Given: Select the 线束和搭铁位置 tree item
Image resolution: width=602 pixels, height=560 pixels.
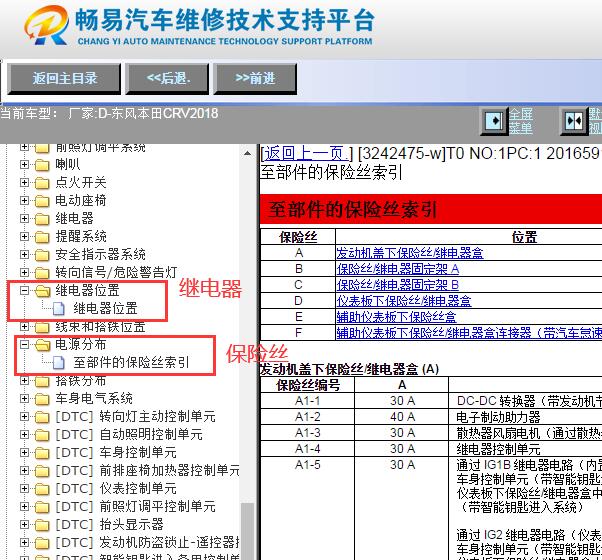Looking at the screenshot, I should 100,327.
